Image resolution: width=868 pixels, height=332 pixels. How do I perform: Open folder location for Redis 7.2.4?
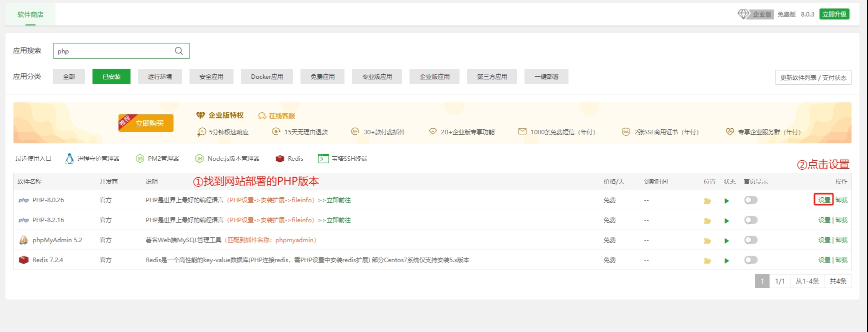(707, 261)
